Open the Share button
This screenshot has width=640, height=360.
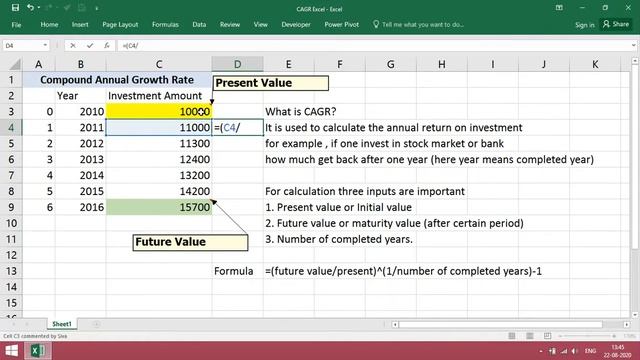point(616,24)
